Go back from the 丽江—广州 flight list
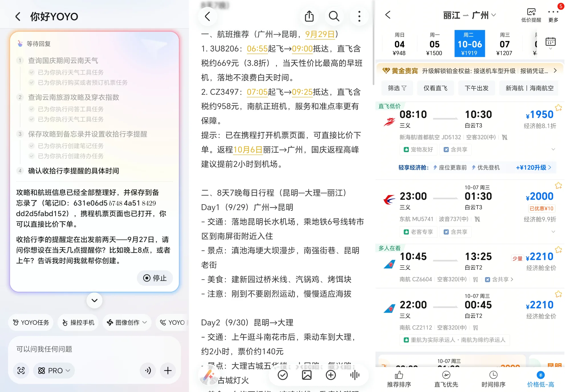This screenshot has height=392, width=565. [x=388, y=15]
